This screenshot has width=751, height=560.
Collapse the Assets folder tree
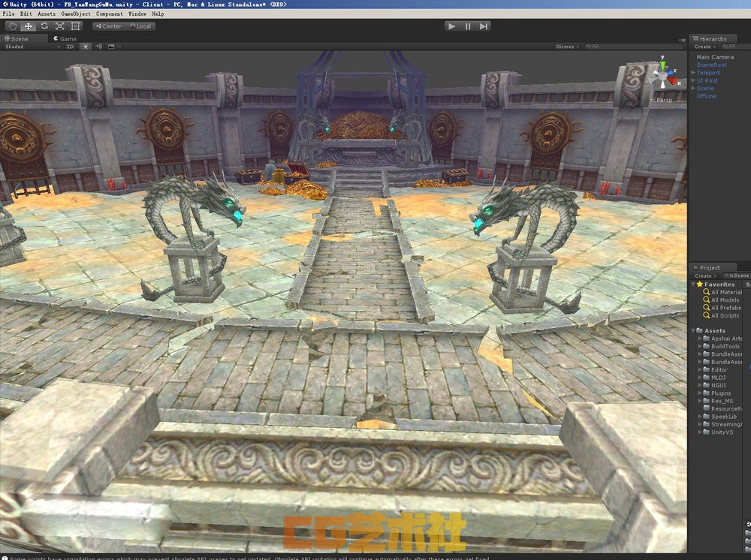[x=693, y=331]
